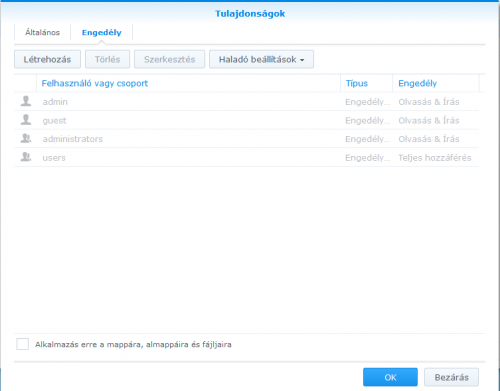Switch to the Általános tab
The width and height of the screenshot is (500, 391).
[42, 32]
